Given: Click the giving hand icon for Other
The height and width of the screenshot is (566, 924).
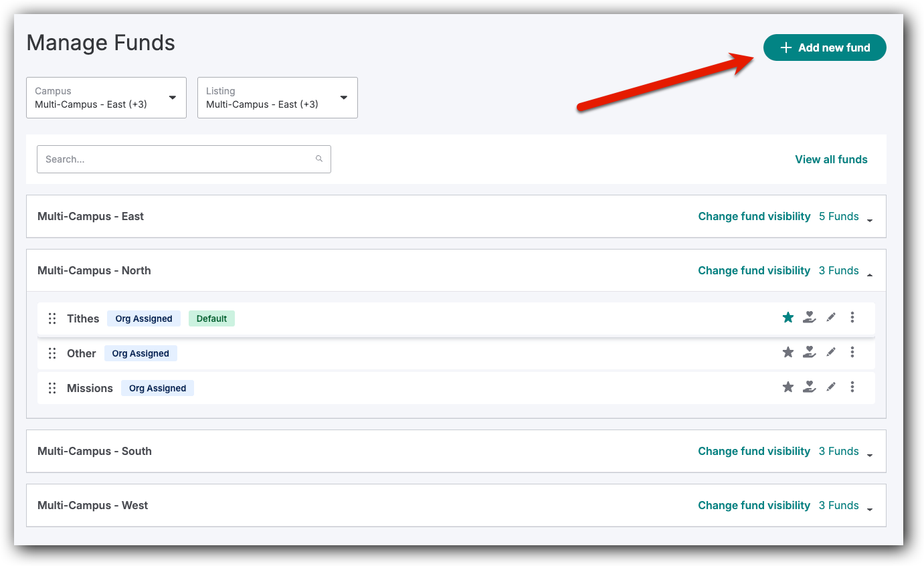Looking at the screenshot, I should click(x=810, y=352).
